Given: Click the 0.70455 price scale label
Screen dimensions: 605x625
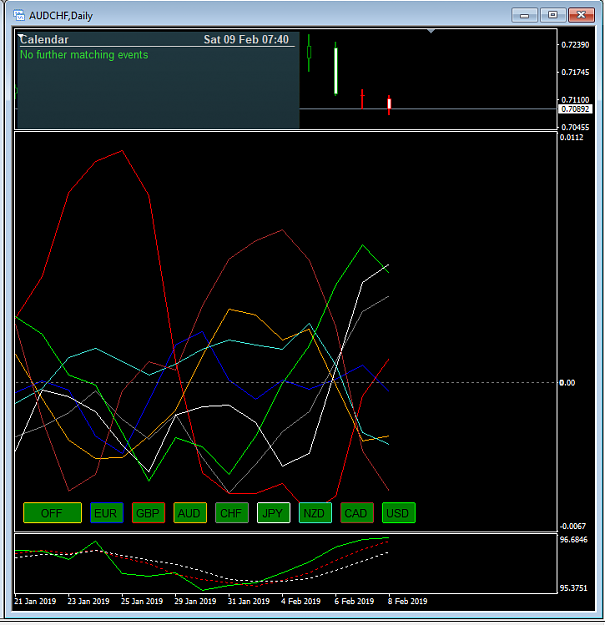Looking at the screenshot, I should [575, 127].
